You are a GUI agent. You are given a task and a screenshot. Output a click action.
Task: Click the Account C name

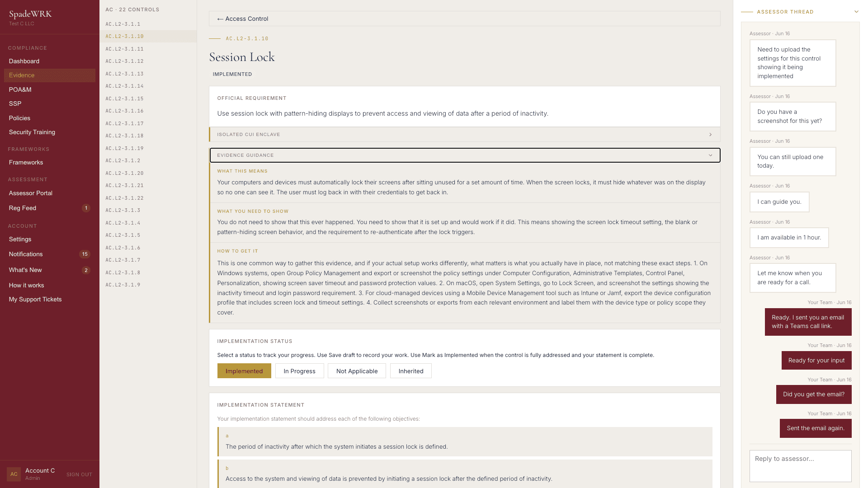[40, 470]
